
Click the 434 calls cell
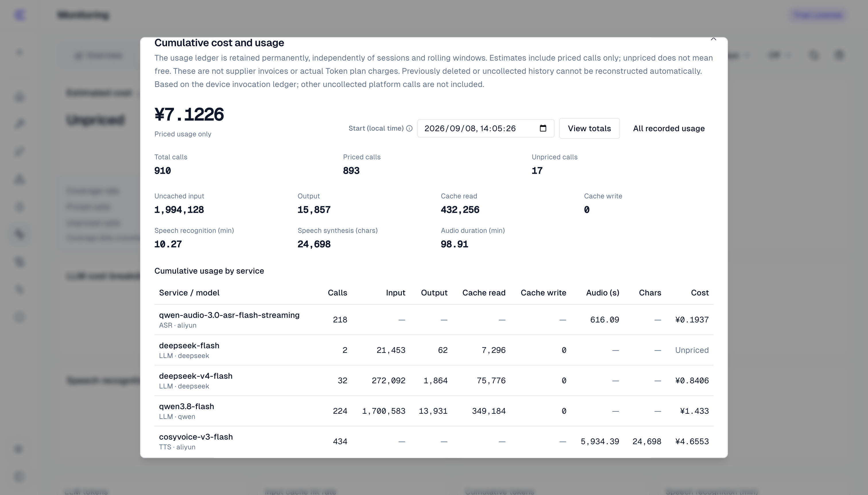(x=340, y=442)
